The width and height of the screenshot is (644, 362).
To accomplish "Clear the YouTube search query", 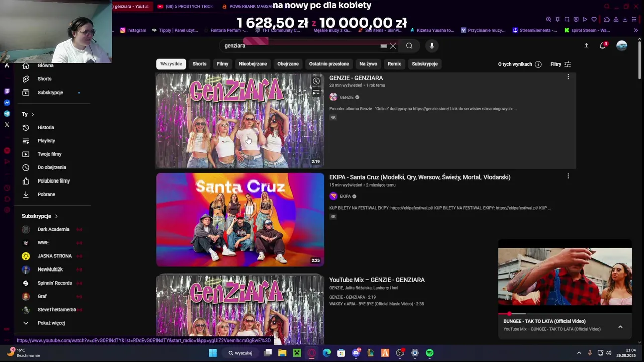I will coord(393,46).
